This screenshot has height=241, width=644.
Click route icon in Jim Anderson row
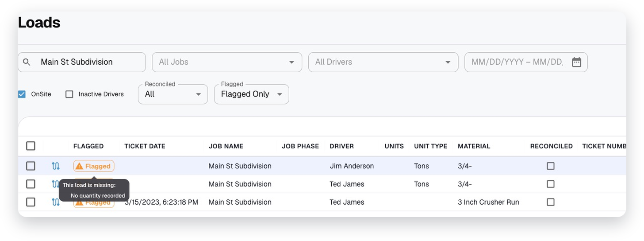click(x=56, y=166)
